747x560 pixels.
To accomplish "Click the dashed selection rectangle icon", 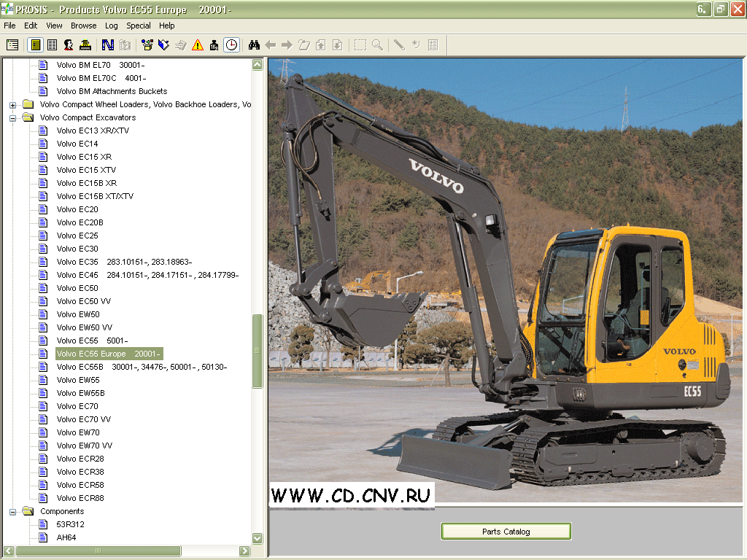I will [x=360, y=45].
